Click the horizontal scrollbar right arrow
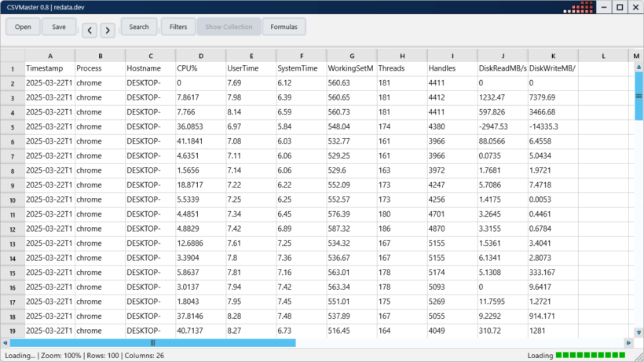 628,342
